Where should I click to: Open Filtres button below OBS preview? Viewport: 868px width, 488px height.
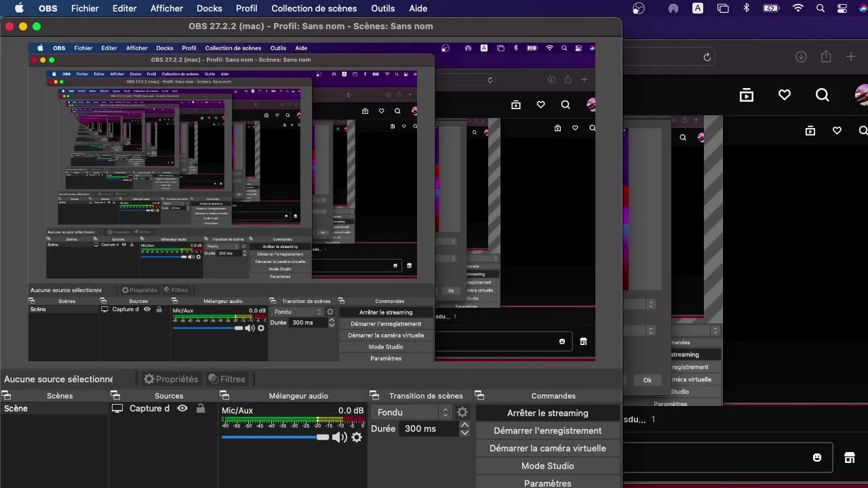[x=227, y=379]
